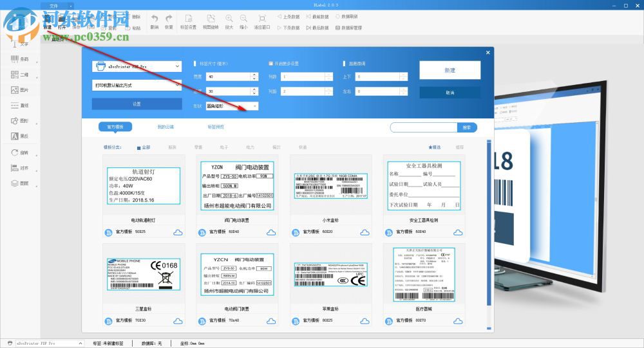Click cloud icon on 小米盒标 template
The image size is (644, 348).
click(365, 233)
